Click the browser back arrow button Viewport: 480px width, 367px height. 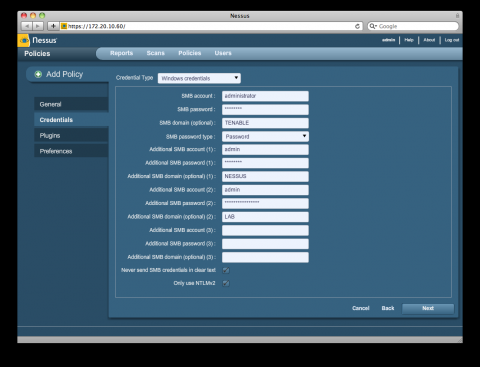pyautogui.click(x=27, y=26)
